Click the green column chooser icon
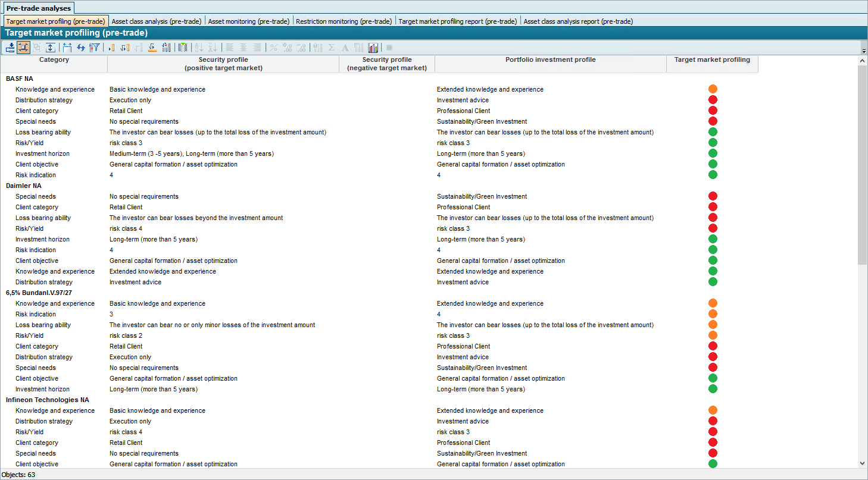 pos(183,48)
